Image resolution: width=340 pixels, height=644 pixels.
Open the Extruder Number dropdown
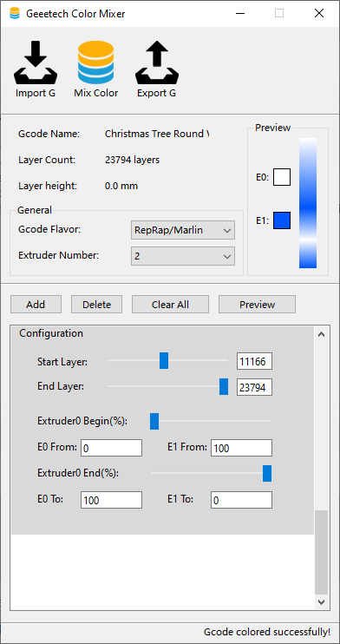pyautogui.click(x=183, y=256)
